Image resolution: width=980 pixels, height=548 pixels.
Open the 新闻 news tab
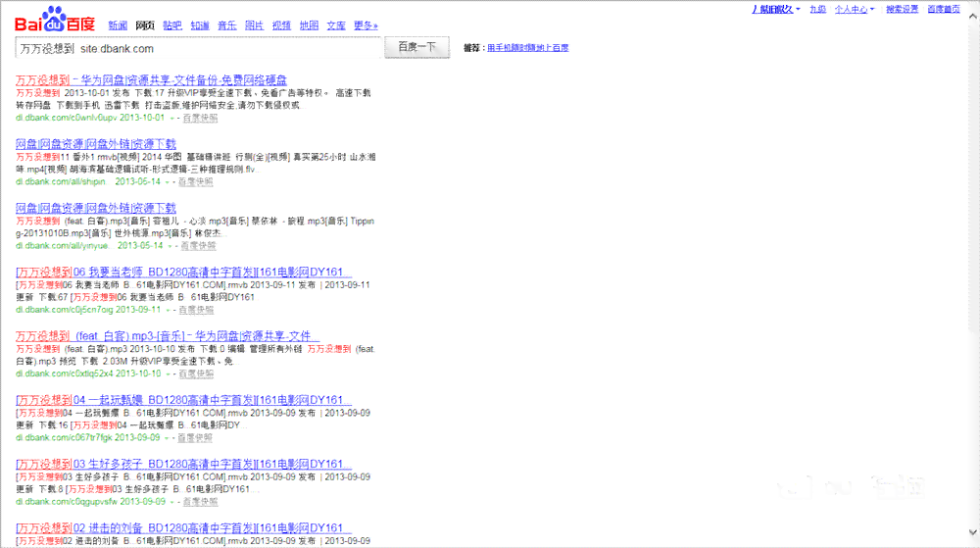tap(118, 25)
